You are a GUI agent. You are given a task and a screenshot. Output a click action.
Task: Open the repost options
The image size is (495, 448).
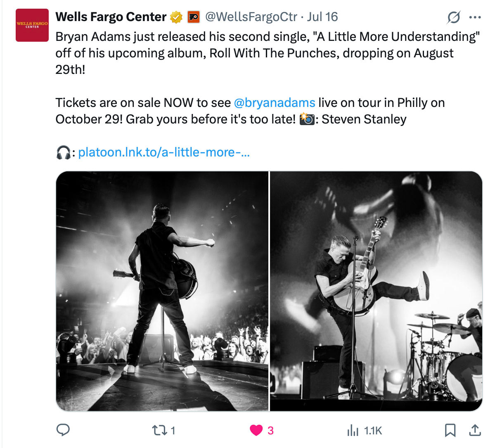(x=158, y=431)
